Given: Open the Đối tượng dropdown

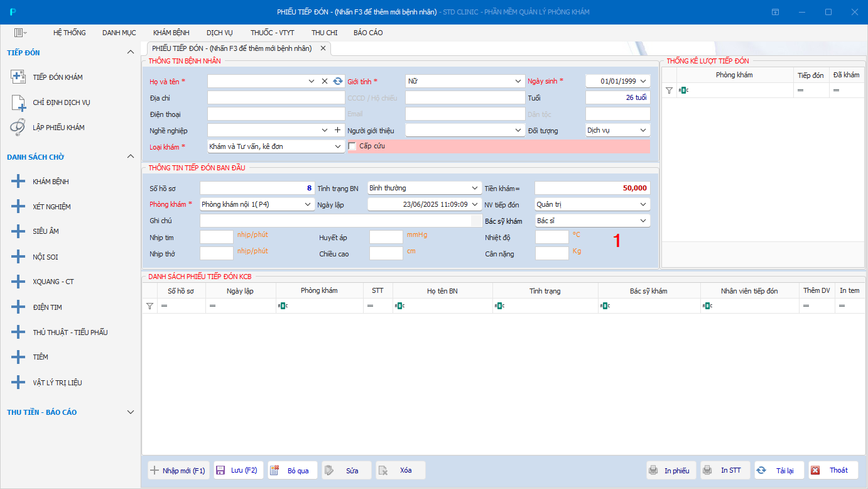Looking at the screenshot, I should tap(643, 130).
